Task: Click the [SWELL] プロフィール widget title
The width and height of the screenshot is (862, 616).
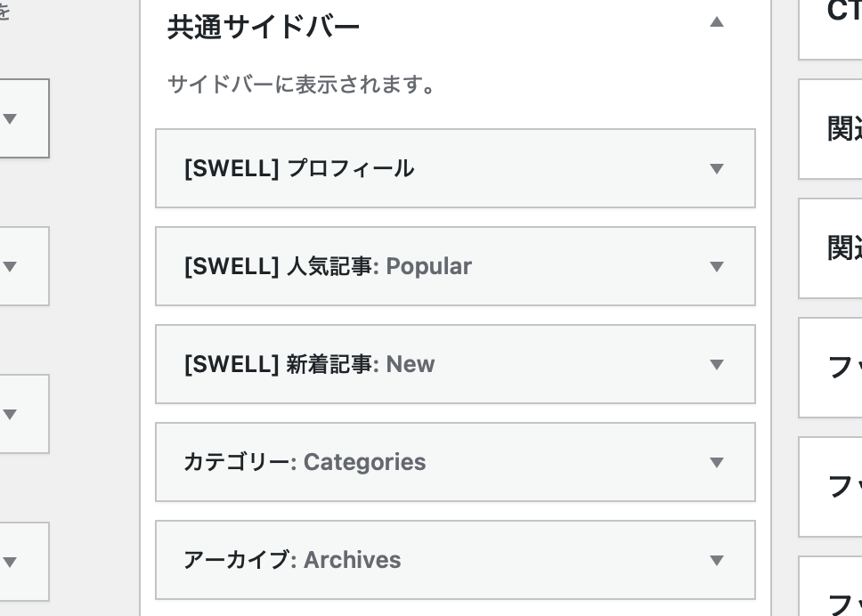Action: pyautogui.click(x=299, y=169)
